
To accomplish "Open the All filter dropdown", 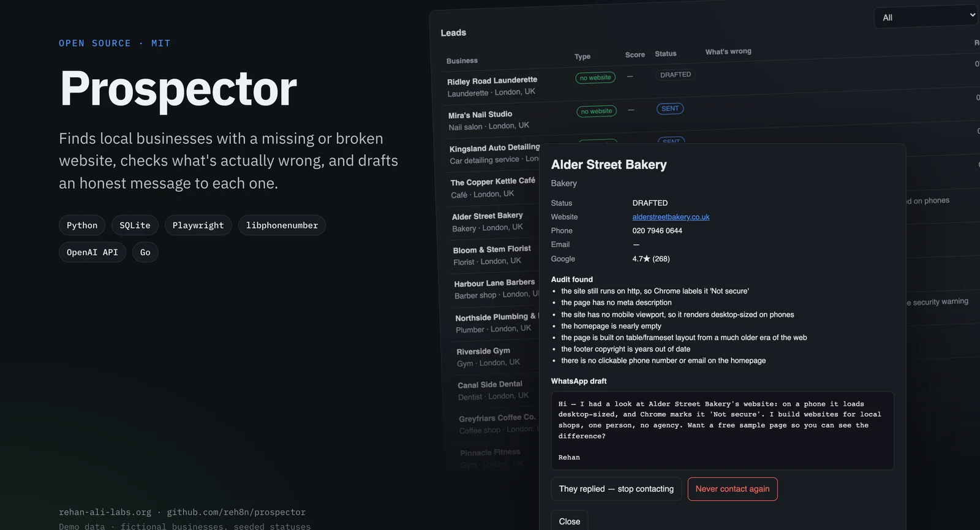I will [927, 17].
